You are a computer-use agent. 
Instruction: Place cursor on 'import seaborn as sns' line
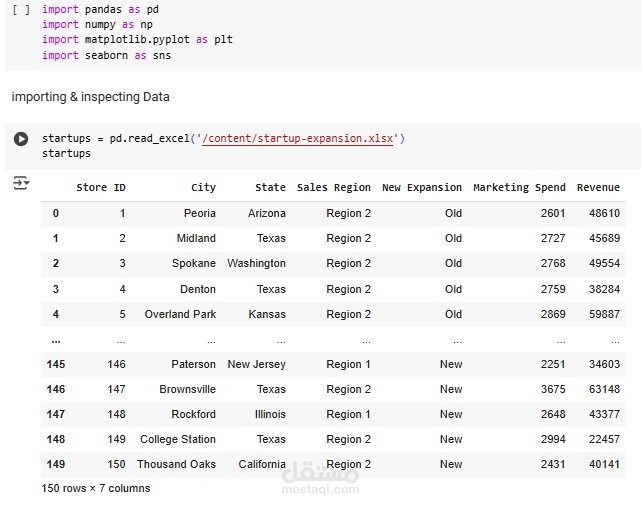[x=107, y=56]
